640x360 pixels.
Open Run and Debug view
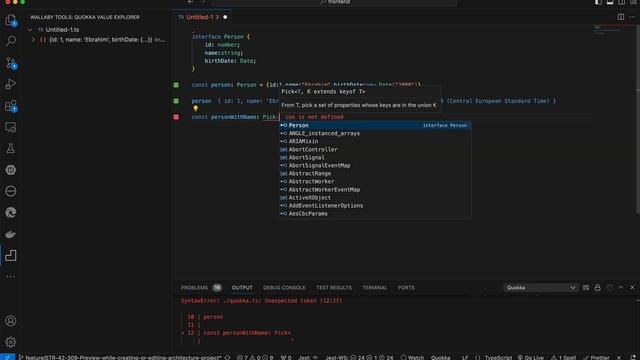tap(11, 84)
